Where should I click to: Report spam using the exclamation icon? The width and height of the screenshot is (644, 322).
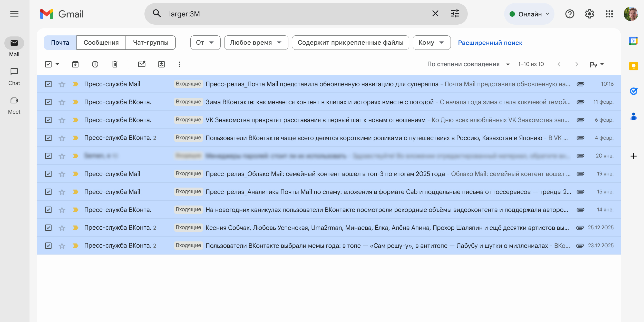(95, 64)
